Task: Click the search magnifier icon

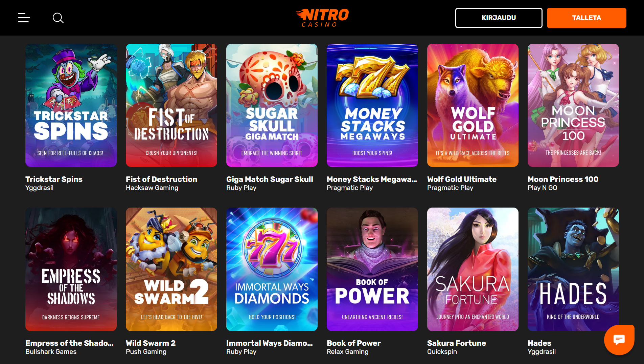Action: pos(58,18)
